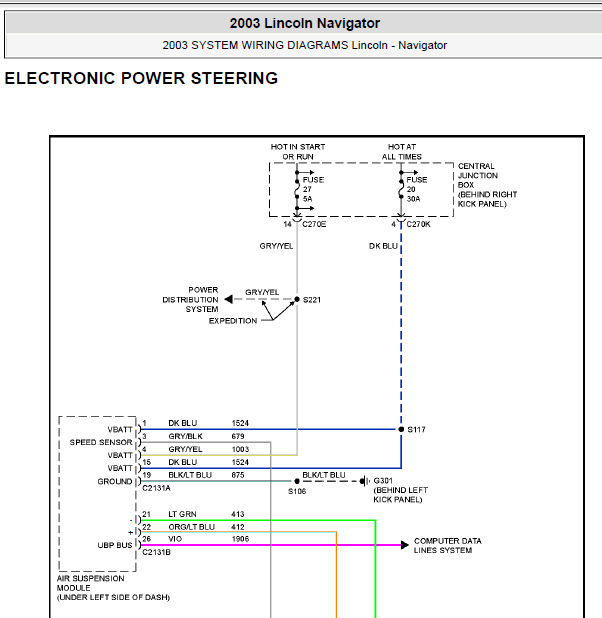Screen dimensions: 602x618
Task: Click the POWER DISTRIBUTION SYSTEM label
Action: pyautogui.click(x=190, y=300)
